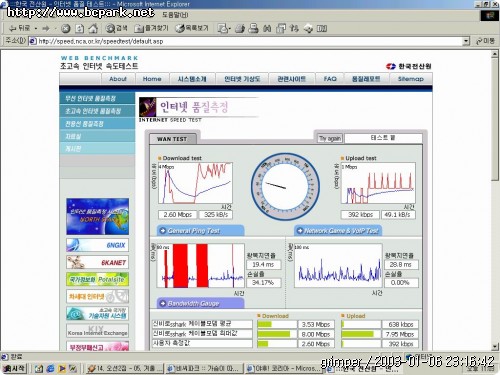The image size is (500, 375).
Task: Go to the home page via Home icon
Action: click(x=93, y=28)
